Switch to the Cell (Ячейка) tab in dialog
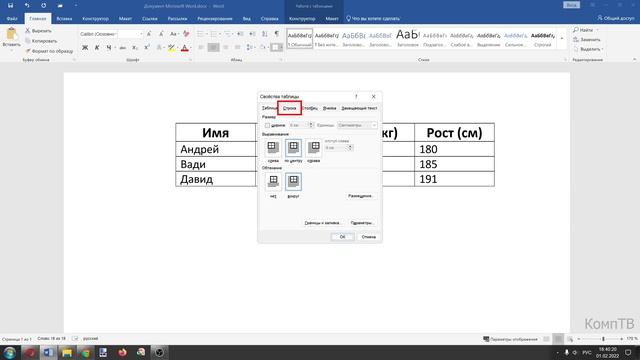This screenshot has height=360, width=640. click(x=329, y=108)
